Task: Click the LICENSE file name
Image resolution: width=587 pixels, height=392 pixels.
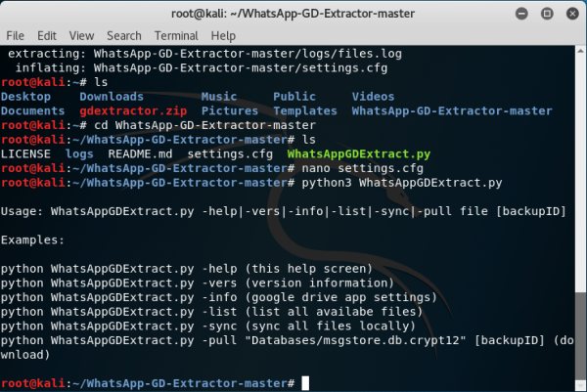Action: coord(25,153)
